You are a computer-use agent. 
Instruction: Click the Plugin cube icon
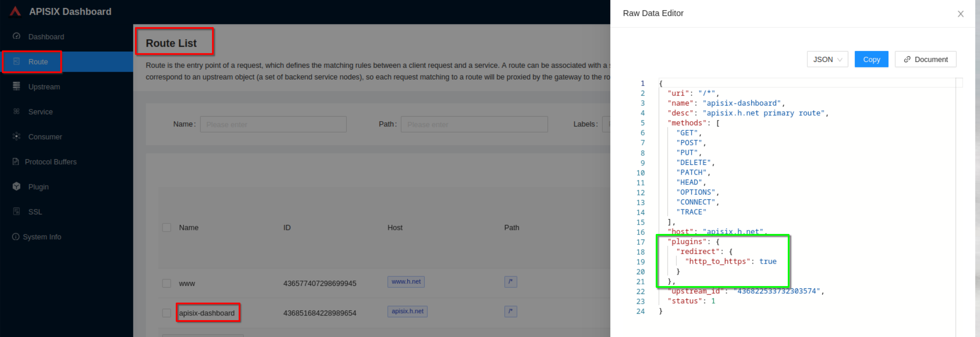[x=17, y=186]
